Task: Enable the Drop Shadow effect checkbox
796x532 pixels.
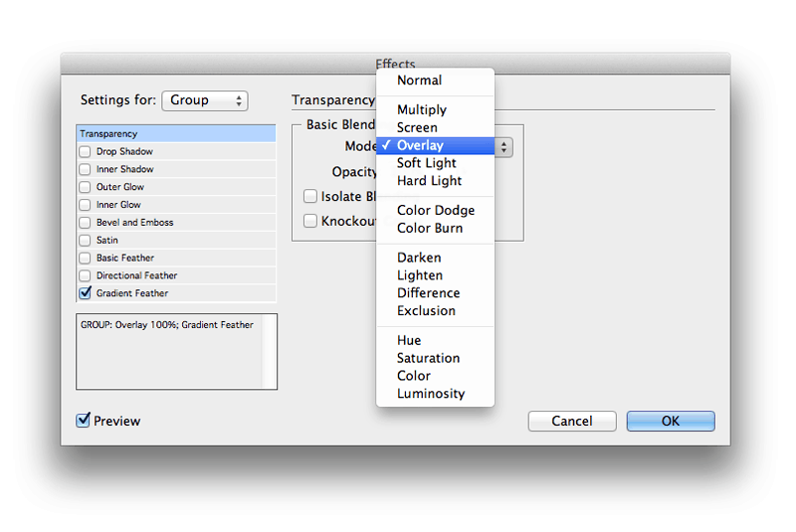Action: [85, 151]
